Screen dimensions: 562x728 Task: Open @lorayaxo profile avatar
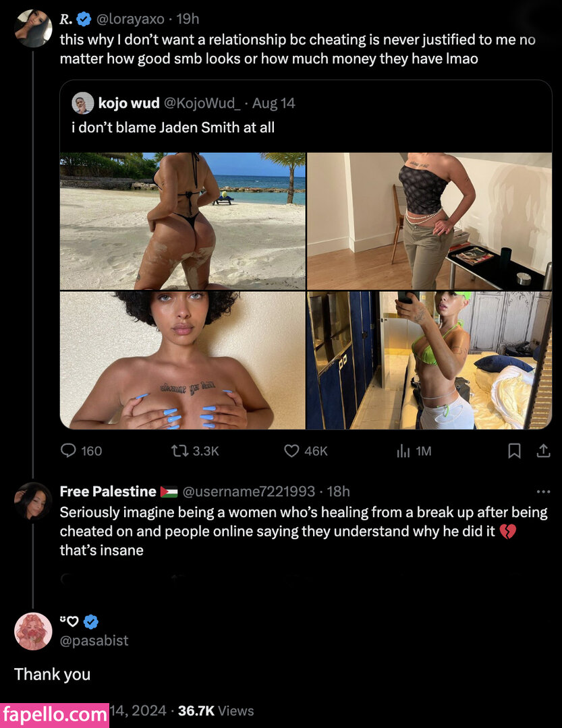click(33, 28)
